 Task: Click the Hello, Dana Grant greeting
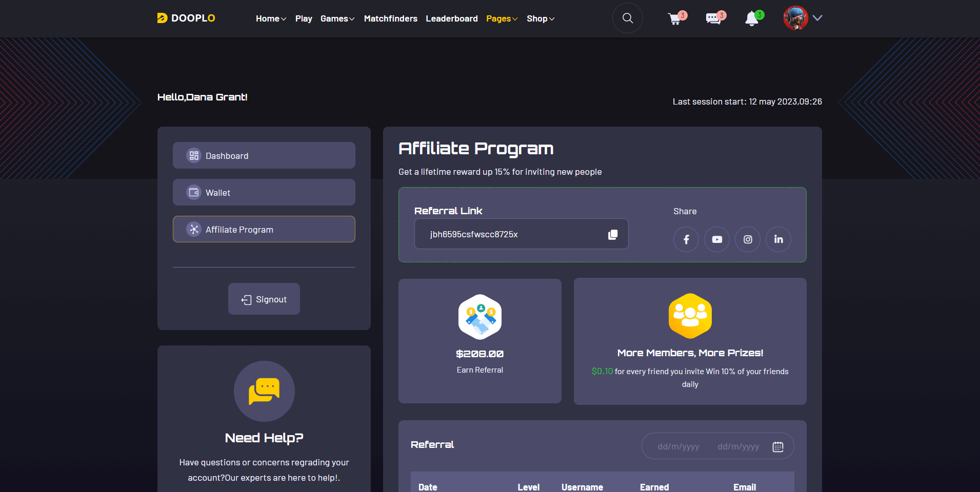[x=203, y=97]
